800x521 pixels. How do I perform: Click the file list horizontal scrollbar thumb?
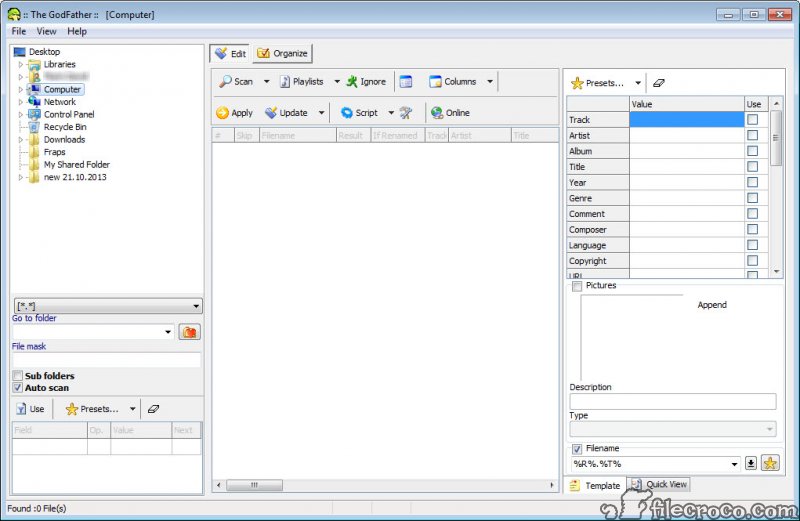[x=254, y=485]
